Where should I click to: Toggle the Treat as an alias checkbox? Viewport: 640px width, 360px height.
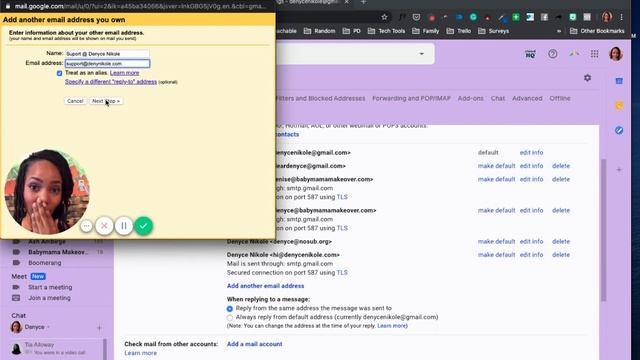click(x=60, y=73)
